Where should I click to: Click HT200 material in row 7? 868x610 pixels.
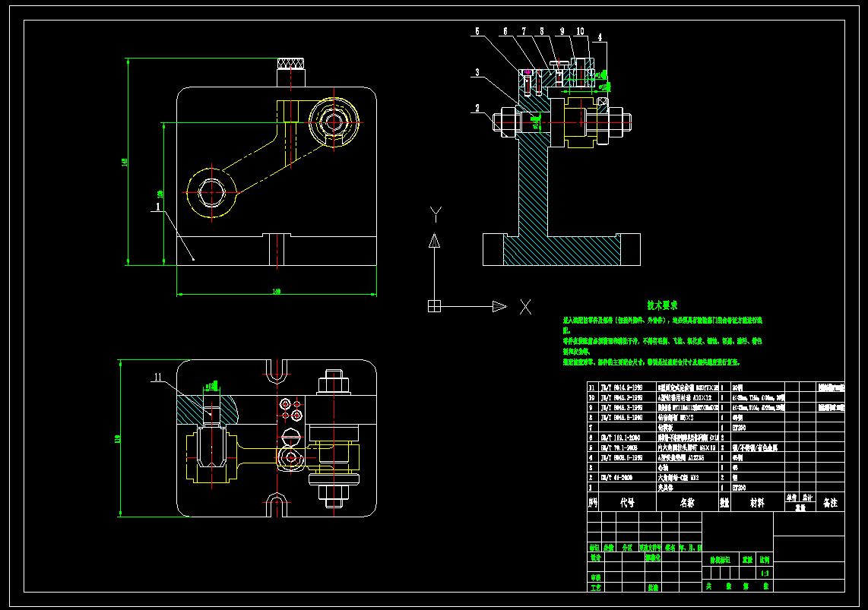click(x=739, y=428)
